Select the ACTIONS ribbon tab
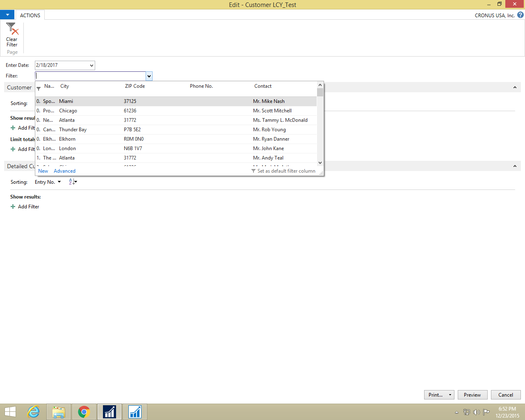 tap(30, 15)
